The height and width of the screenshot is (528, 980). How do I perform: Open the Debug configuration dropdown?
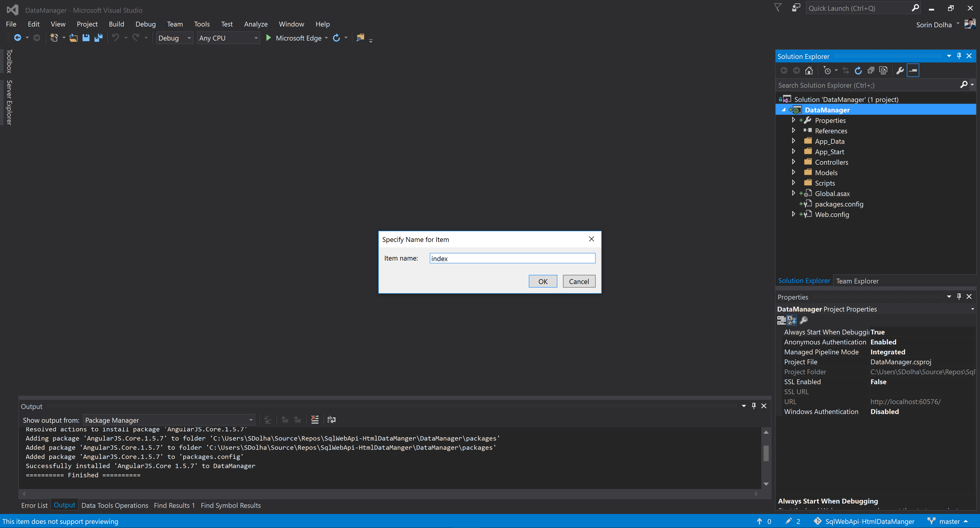click(x=175, y=38)
